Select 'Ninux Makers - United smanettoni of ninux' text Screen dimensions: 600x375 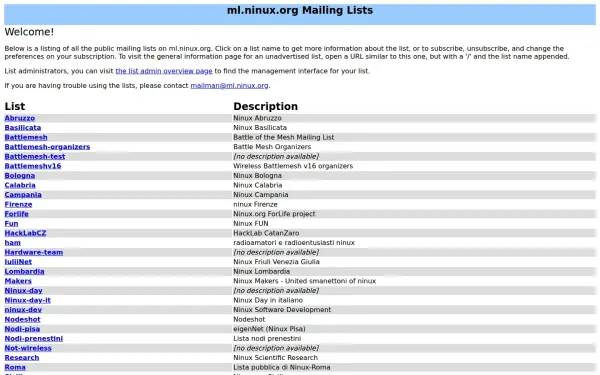tap(305, 281)
